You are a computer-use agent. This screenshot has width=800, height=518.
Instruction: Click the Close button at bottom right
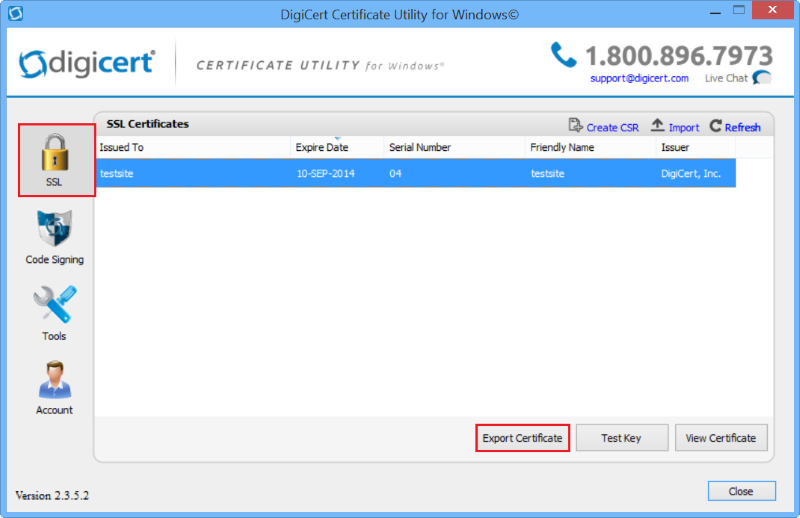pyautogui.click(x=741, y=491)
